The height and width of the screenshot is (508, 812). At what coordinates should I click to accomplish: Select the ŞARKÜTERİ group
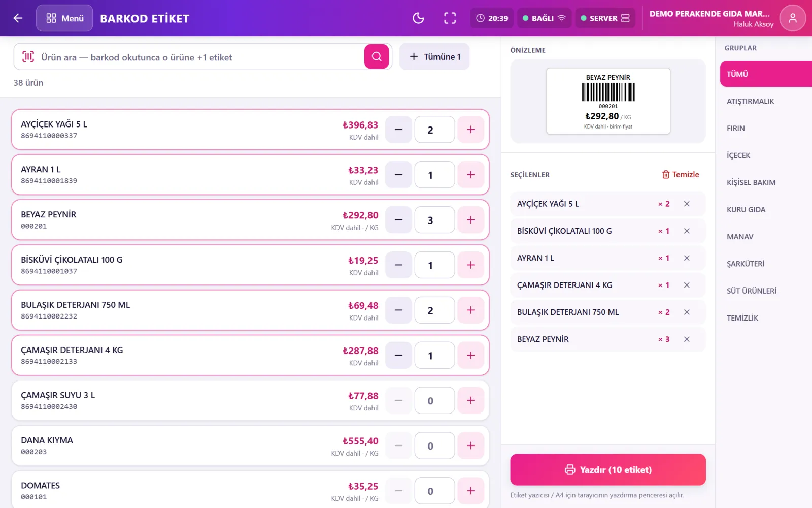766,264
